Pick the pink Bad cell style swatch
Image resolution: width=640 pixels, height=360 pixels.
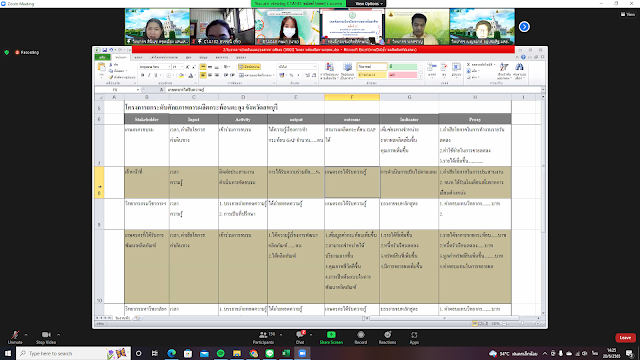click(402, 75)
